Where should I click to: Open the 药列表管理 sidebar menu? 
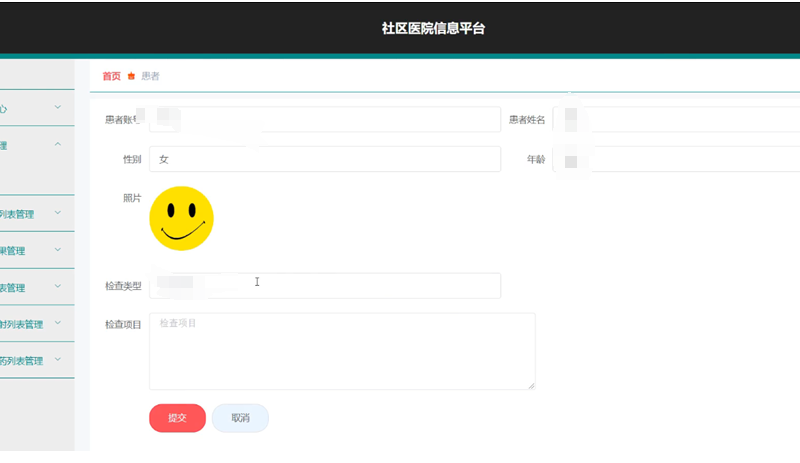pos(30,360)
